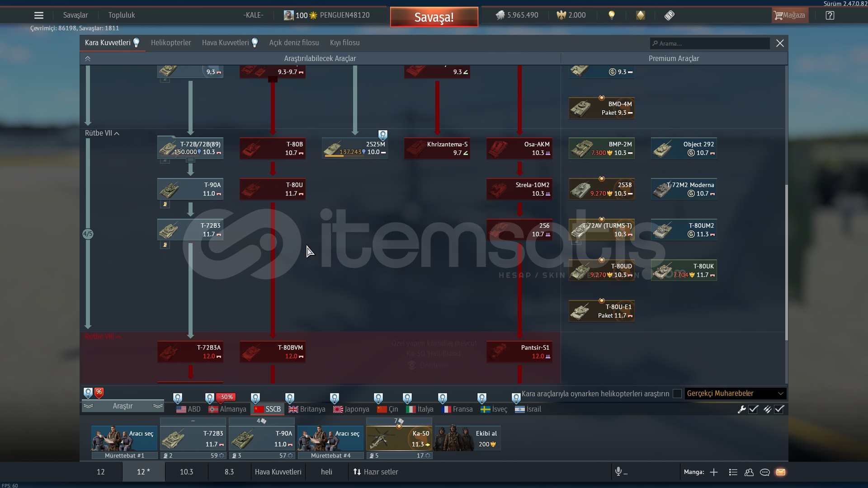Click the wrench repair icon
The height and width of the screenshot is (488, 868).
[741, 409]
